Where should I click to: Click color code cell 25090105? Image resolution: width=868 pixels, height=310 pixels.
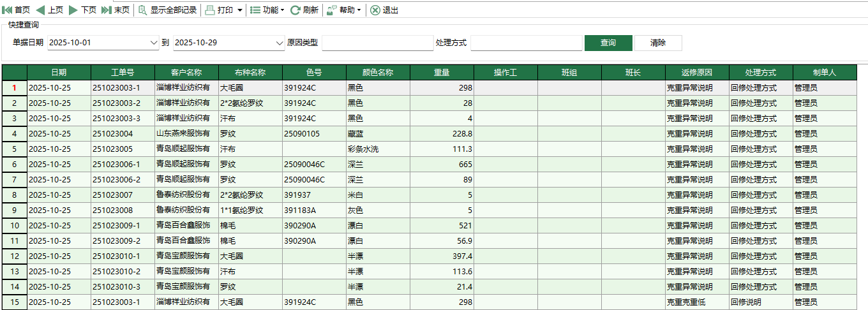[x=315, y=133]
